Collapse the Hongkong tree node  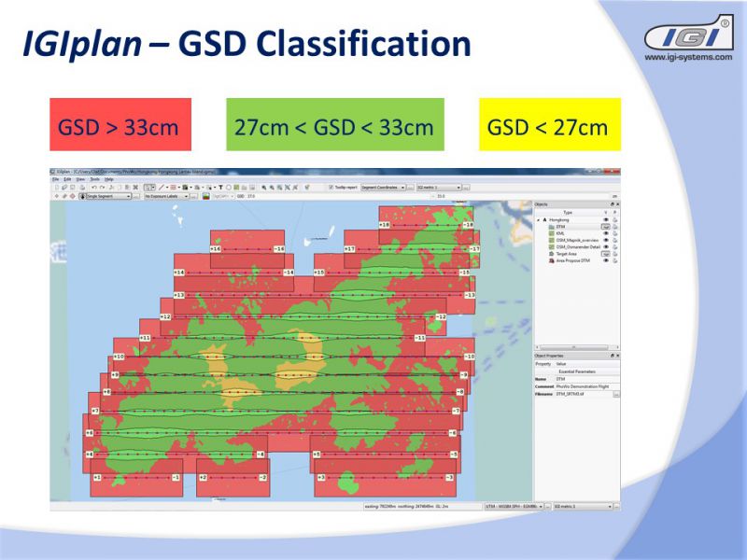(x=539, y=220)
